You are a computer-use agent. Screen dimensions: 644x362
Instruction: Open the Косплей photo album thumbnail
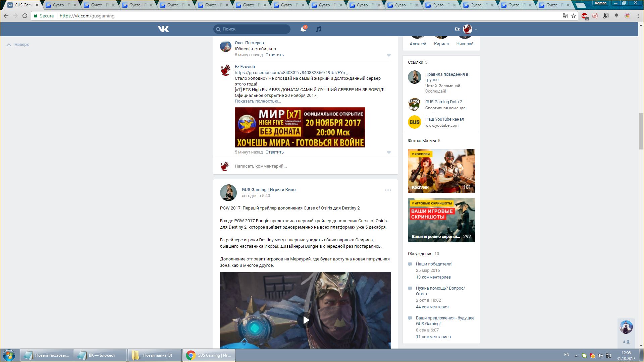click(x=441, y=171)
